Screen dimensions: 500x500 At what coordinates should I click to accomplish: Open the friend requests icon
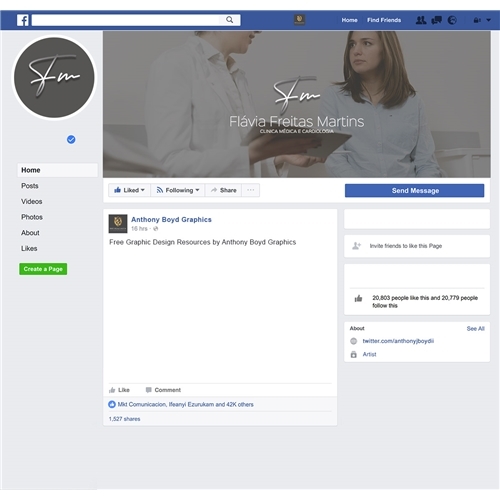coord(421,20)
